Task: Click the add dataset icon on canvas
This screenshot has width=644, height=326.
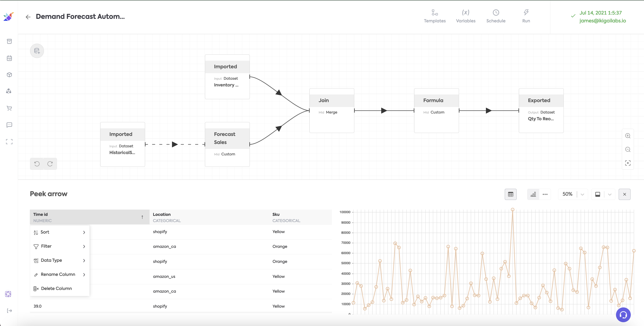Action: point(37,51)
